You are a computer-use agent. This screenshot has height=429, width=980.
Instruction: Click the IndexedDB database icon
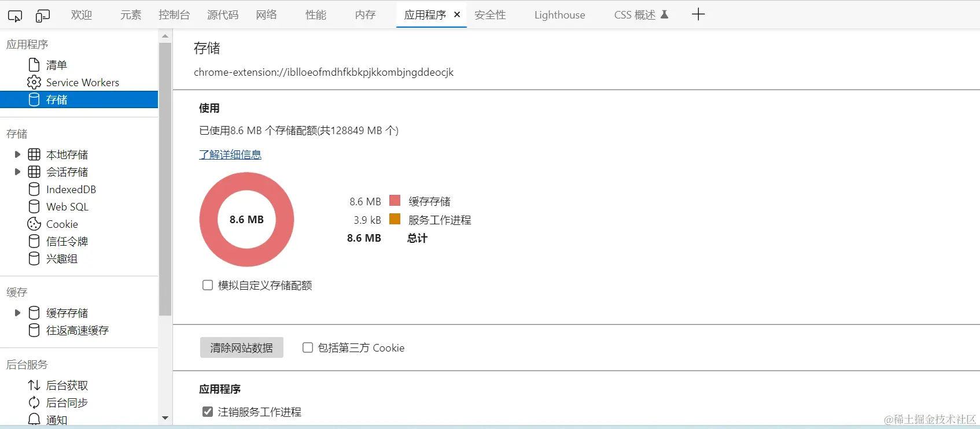pyautogui.click(x=34, y=189)
